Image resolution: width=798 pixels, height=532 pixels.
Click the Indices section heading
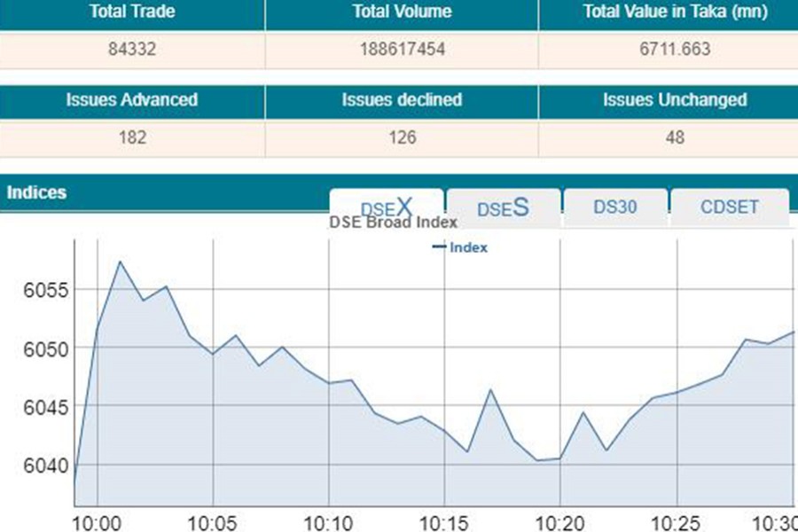click(x=36, y=192)
